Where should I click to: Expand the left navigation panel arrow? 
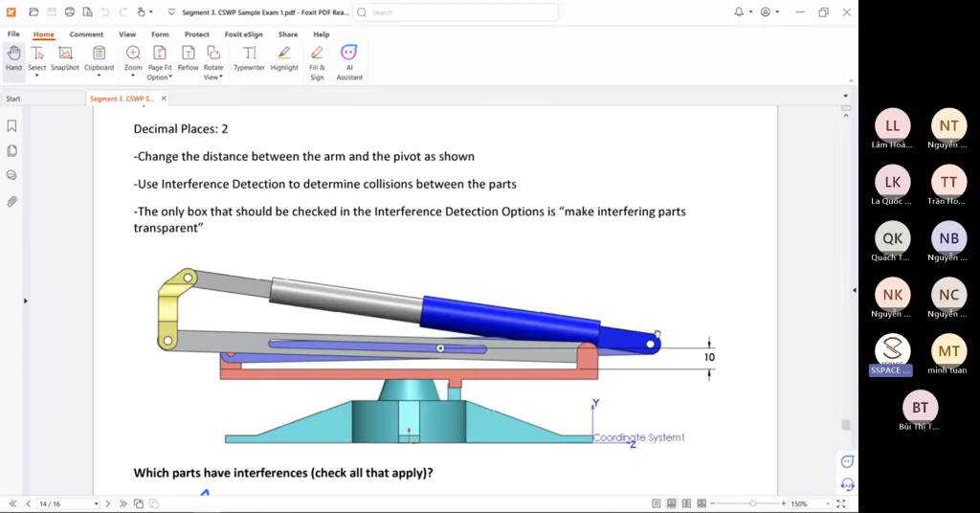pos(26,301)
